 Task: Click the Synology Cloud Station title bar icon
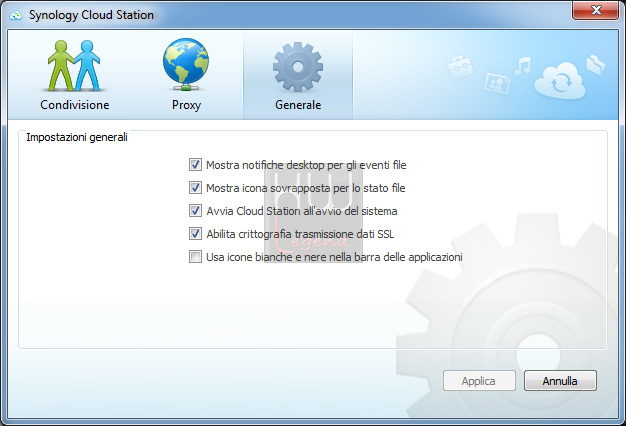16,15
